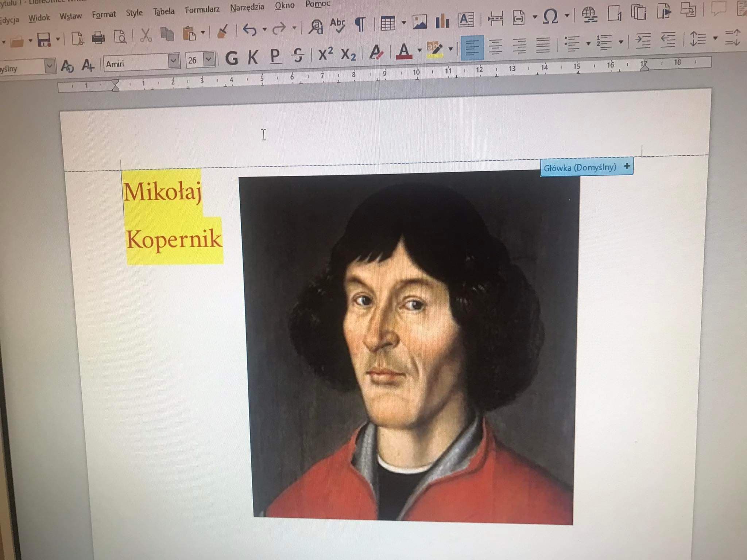Open the Narzędzia menu
The height and width of the screenshot is (560, 747).
(247, 7)
